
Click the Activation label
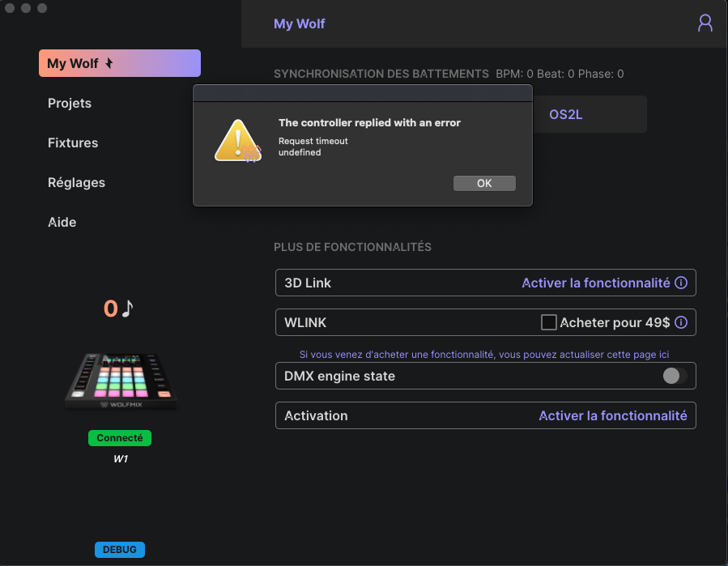click(316, 415)
